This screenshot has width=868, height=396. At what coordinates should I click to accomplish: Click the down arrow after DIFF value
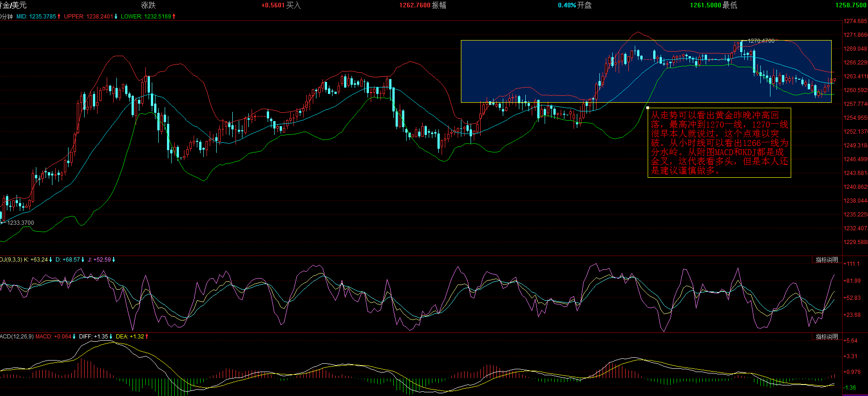click(111, 337)
